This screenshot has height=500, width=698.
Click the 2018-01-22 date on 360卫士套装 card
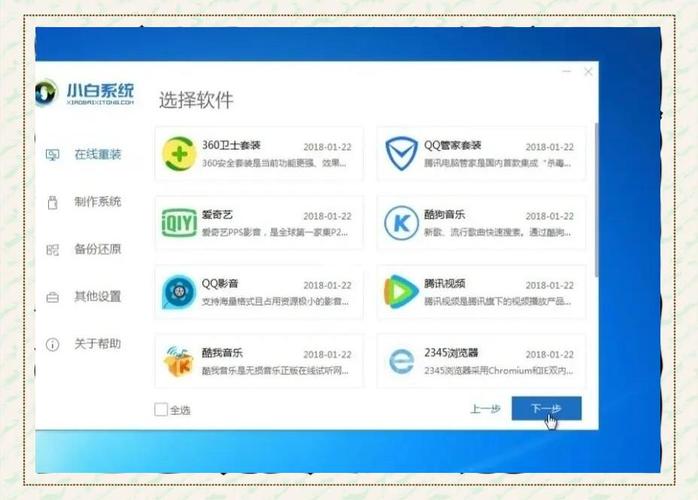tap(327, 147)
